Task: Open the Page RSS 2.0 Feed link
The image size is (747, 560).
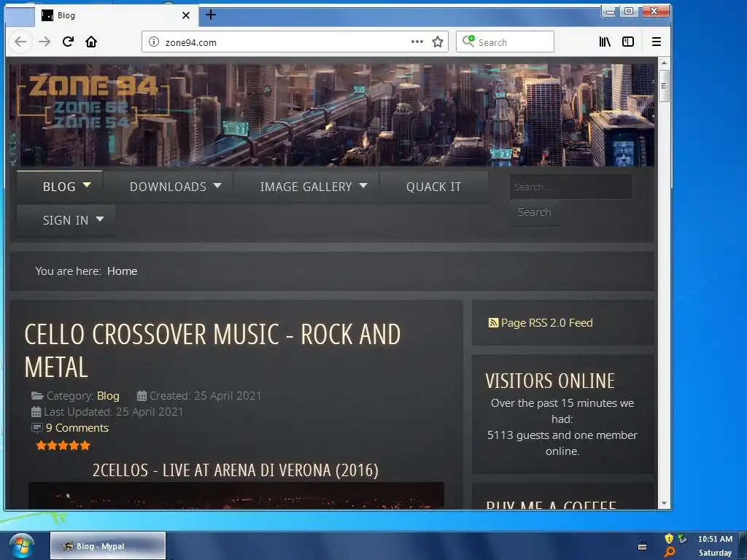Action: [x=547, y=323]
